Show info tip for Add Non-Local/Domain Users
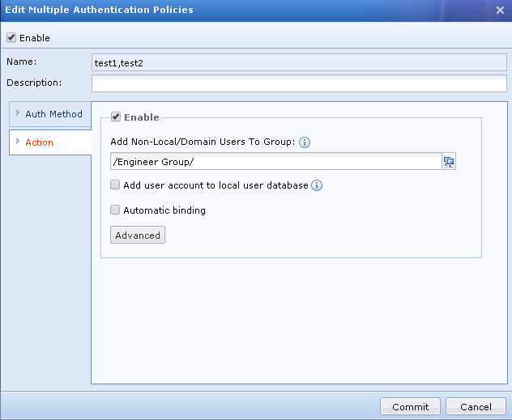 point(305,142)
